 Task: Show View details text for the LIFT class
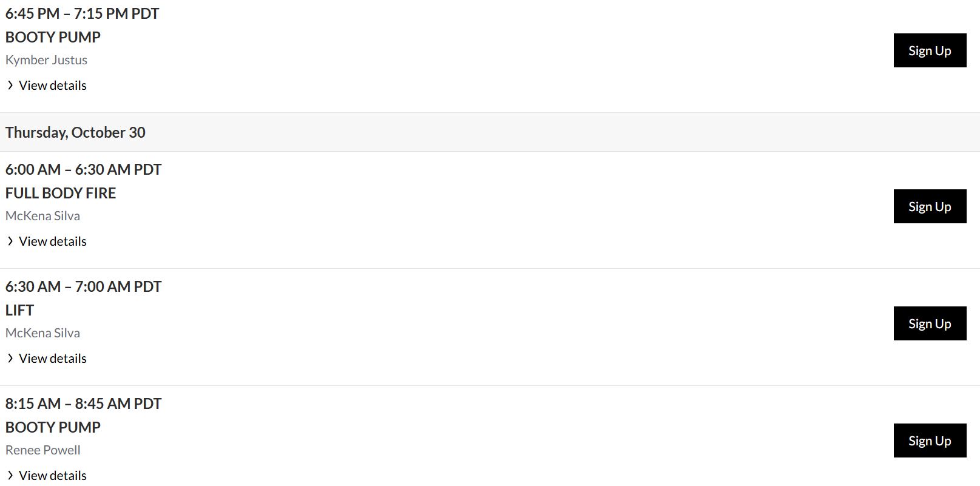[x=53, y=359]
